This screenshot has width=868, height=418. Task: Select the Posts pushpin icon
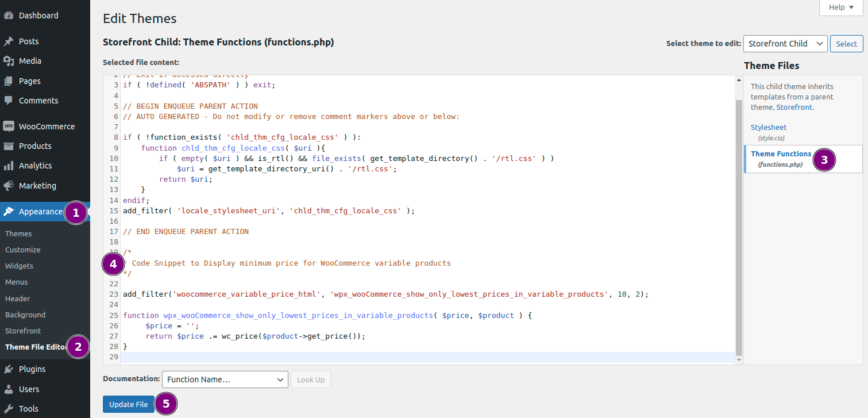(x=10, y=41)
